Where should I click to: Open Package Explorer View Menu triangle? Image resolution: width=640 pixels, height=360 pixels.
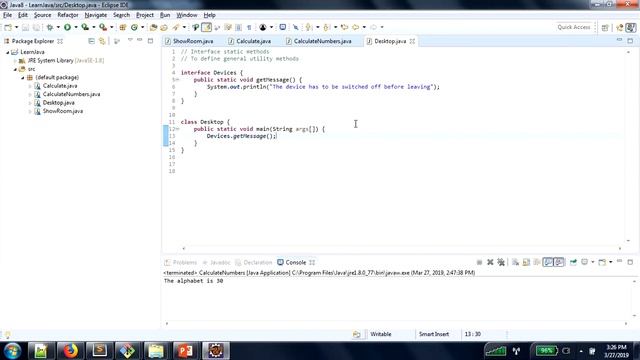click(130, 40)
